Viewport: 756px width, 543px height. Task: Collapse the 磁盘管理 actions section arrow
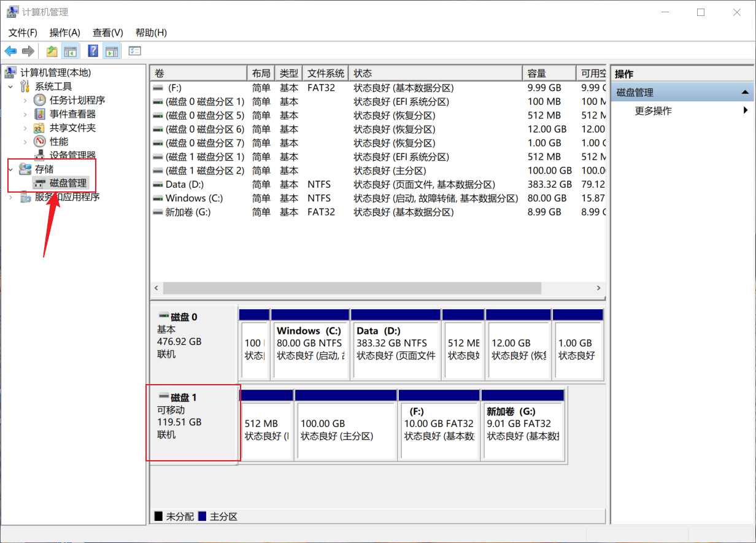click(745, 93)
